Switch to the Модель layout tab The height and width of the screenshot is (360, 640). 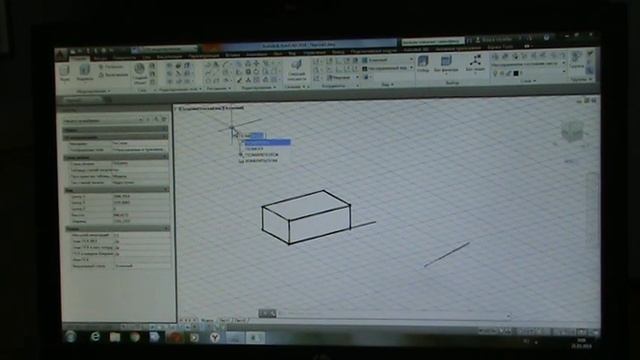pyautogui.click(x=207, y=321)
